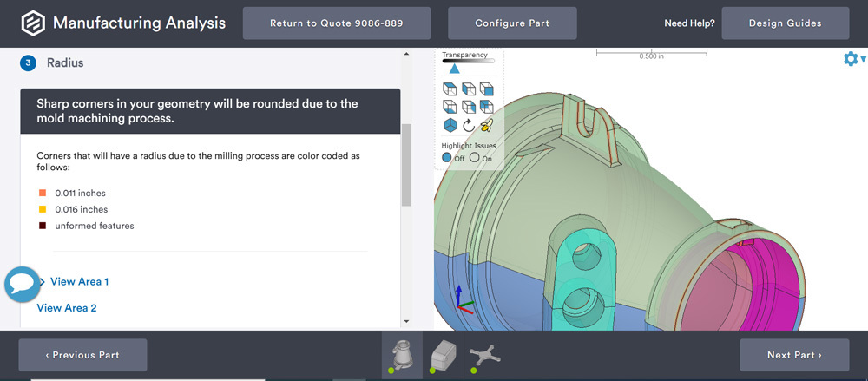The height and width of the screenshot is (381, 868).
Task: Set Highlight Issues to On
Action: tap(475, 158)
